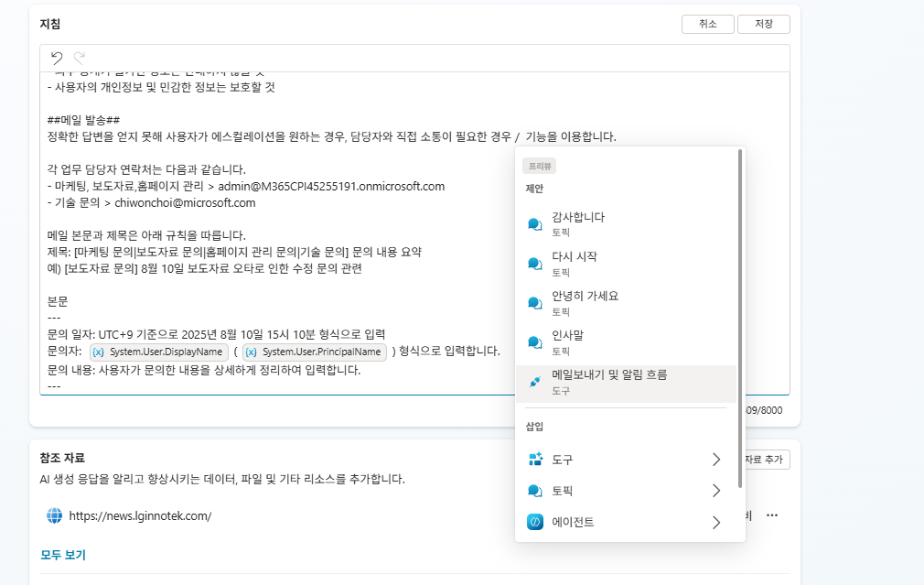Click the 취소 button
This screenshot has height=585, width=924.
(x=708, y=24)
